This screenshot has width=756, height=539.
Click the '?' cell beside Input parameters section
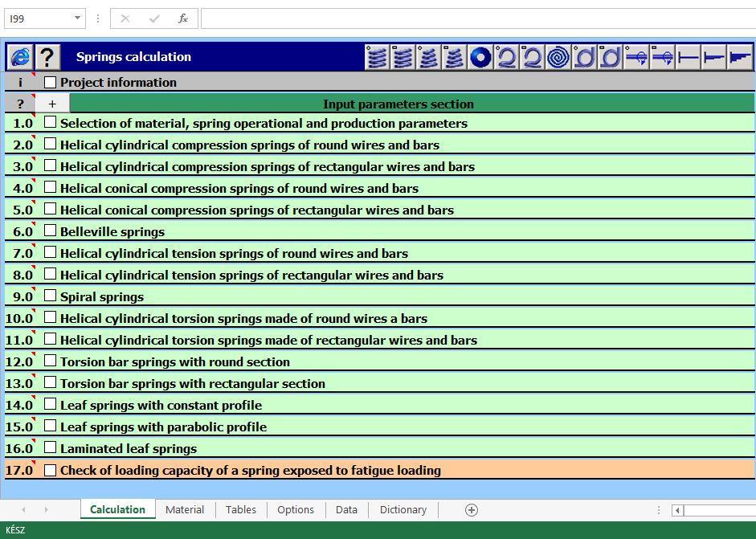point(20,104)
